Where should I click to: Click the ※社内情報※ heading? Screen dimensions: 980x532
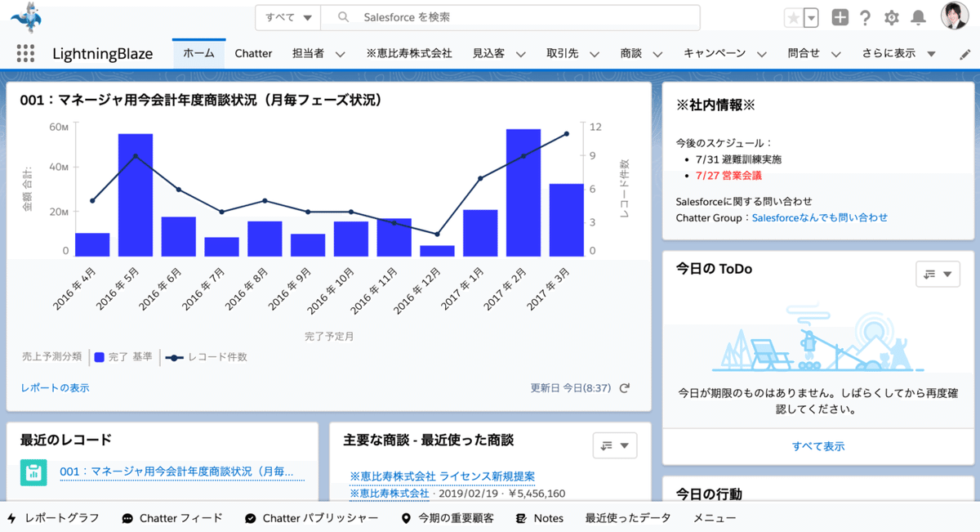[716, 105]
